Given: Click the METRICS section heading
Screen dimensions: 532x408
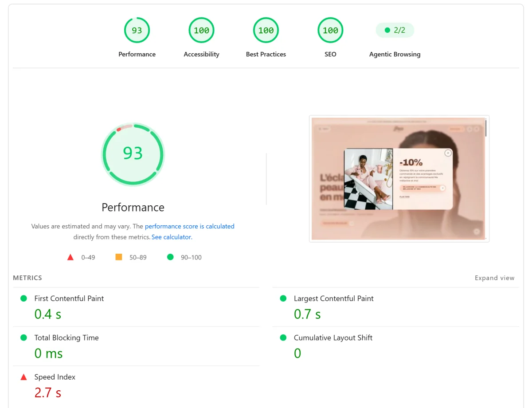Looking at the screenshot, I should tap(27, 278).
